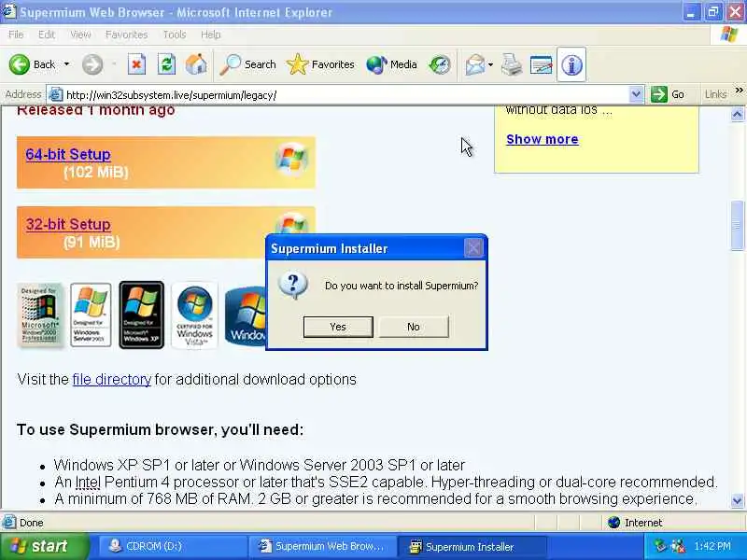Print the page using printer icon
Screen dimensions: 747x560
[512, 64]
